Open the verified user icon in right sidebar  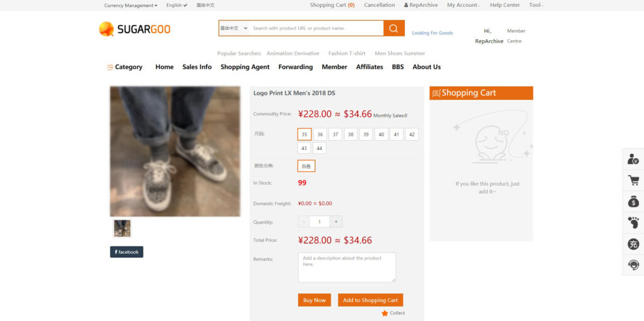point(633,159)
